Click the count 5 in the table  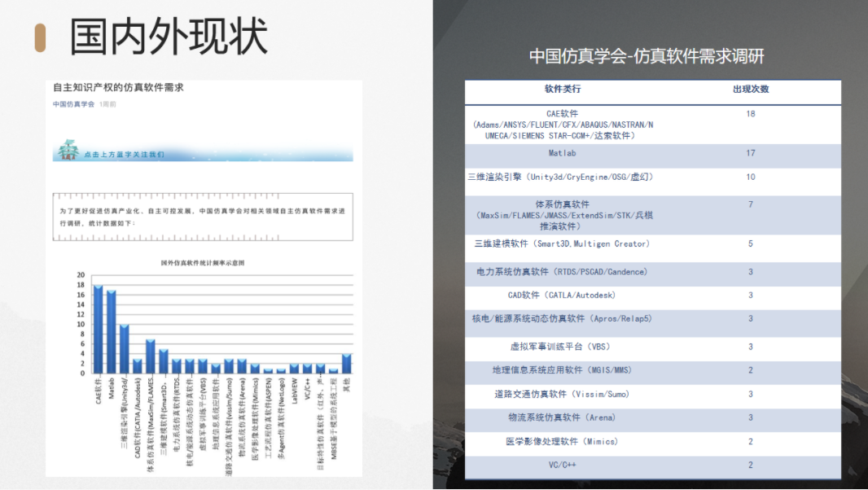tap(751, 243)
